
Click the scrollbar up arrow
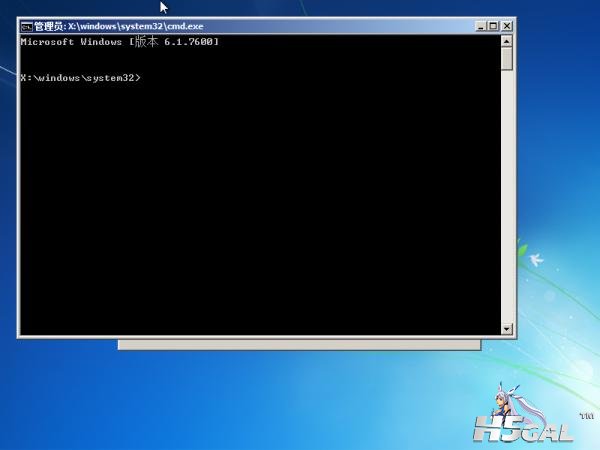tap(507, 41)
